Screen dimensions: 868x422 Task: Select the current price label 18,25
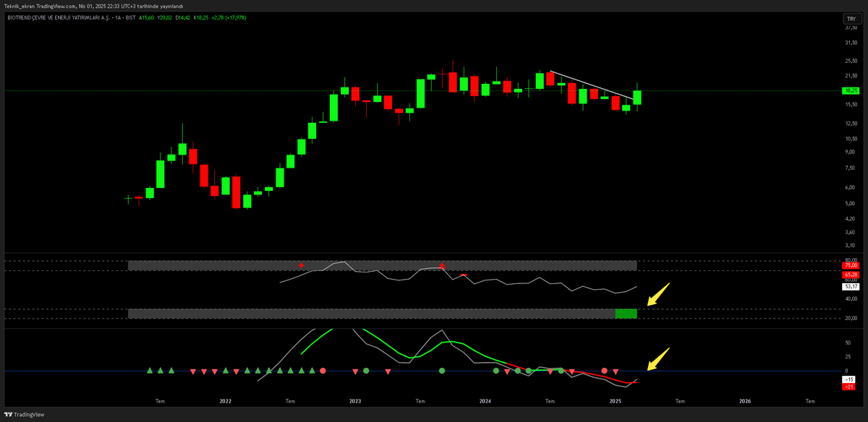pos(851,90)
